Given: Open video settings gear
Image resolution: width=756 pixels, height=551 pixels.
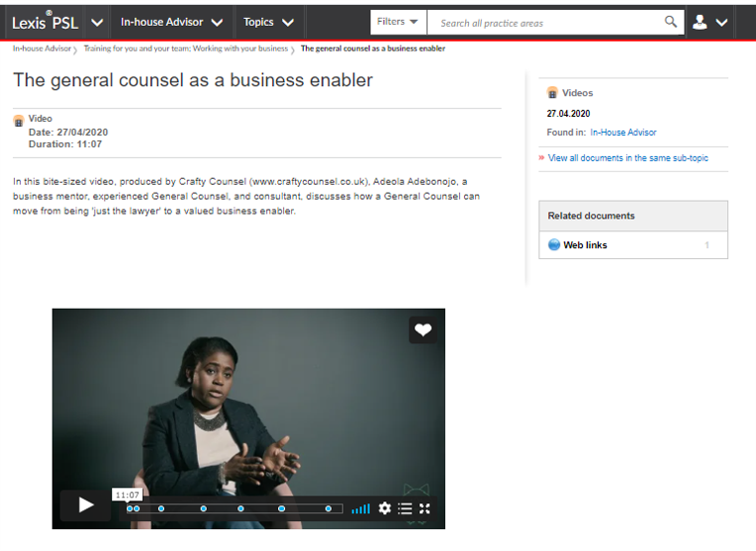Looking at the screenshot, I should point(384,508).
